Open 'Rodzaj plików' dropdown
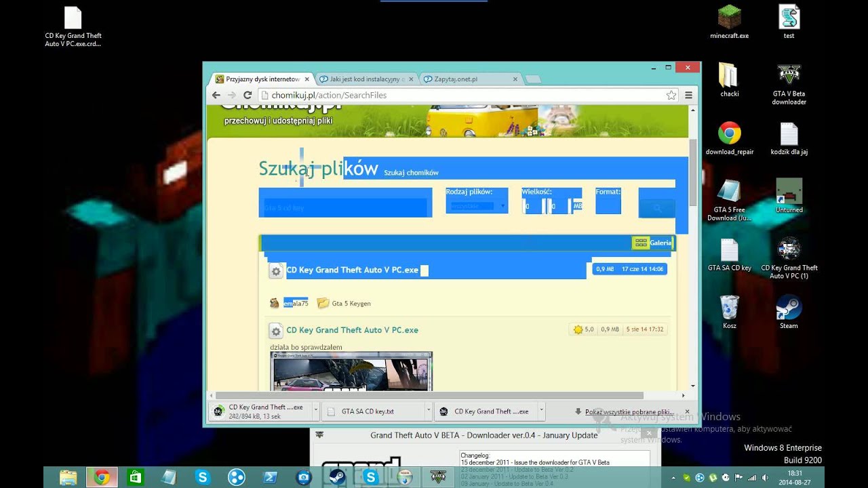Image resolution: width=868 pixels, height=488 pixels. tap(477, 205)
